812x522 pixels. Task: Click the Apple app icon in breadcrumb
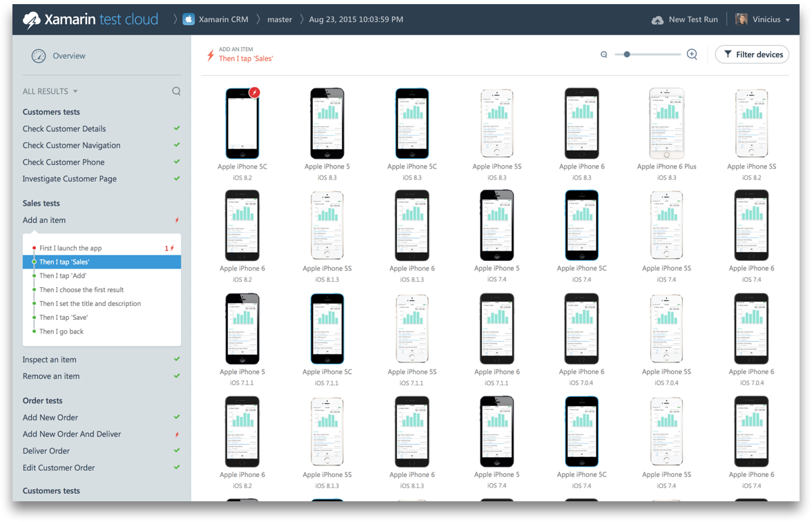(189, 19)
